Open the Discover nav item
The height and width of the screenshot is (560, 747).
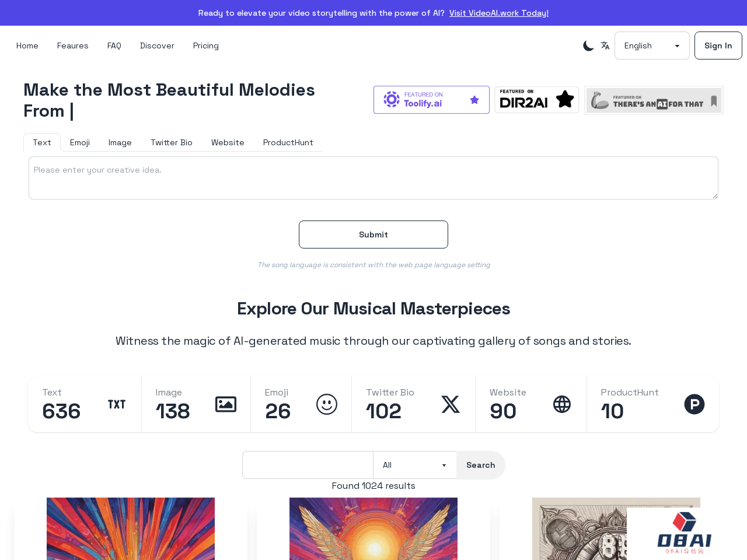[x=157, y=45]
